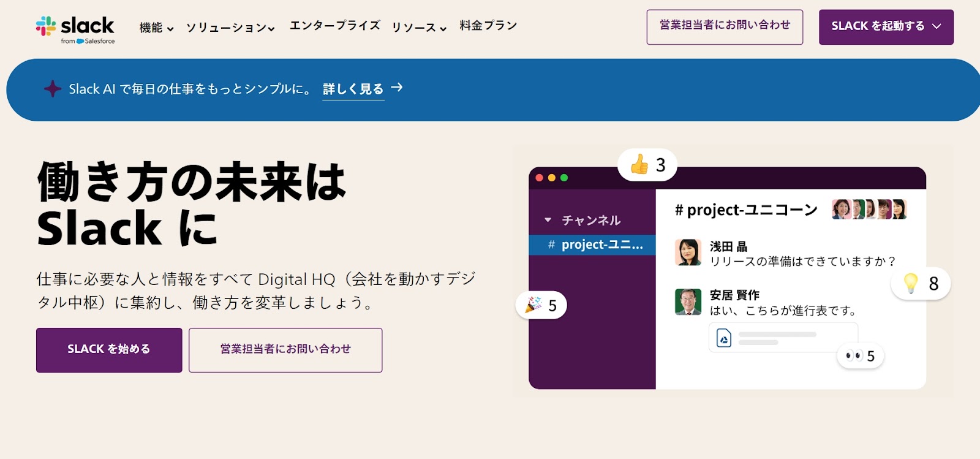
Task: Click the Slack AI sparkle icon in the banner
Action: coord(53,89)
